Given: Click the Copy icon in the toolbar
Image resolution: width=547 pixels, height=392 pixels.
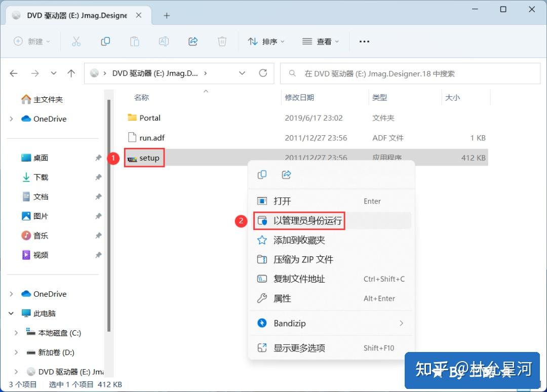Looking at the screenshot, I should [105, 41].
